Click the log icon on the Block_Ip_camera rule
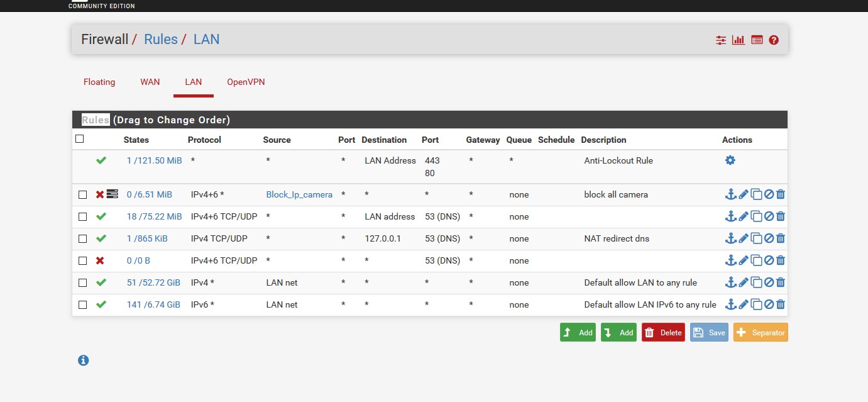The image size is (868, 402). pos(113,194)
